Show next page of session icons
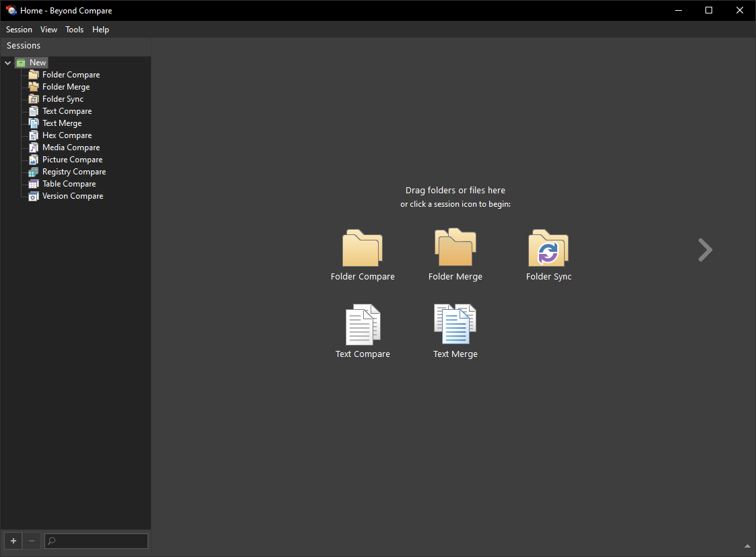The height and width of the screenshot is (557, 756). [705, 250]
